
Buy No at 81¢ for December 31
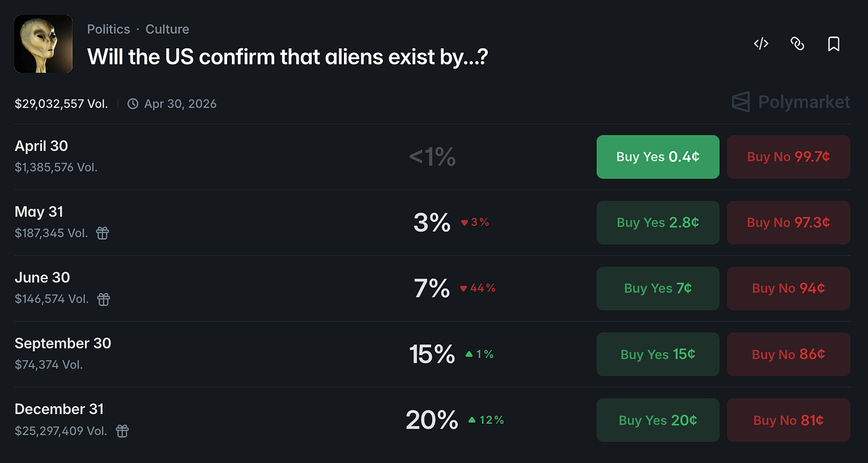(x=788, y=420)
